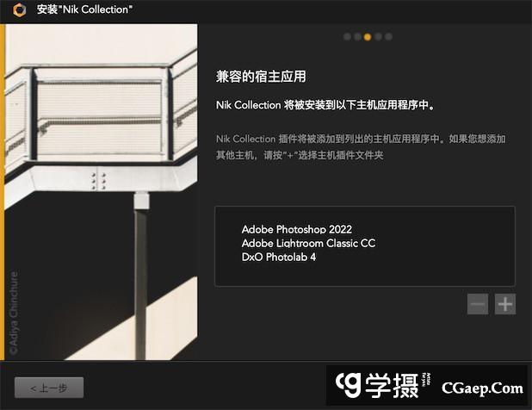Select Adobe Photoshop 2022 in host list
This screenshot has width=532, height=410.
(x=296, y=229)
